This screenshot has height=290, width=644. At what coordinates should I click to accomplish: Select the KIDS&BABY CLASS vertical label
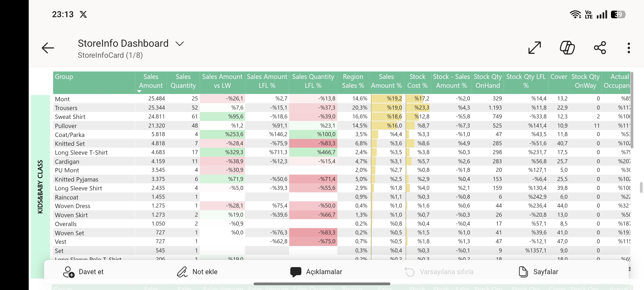[40, 187]
